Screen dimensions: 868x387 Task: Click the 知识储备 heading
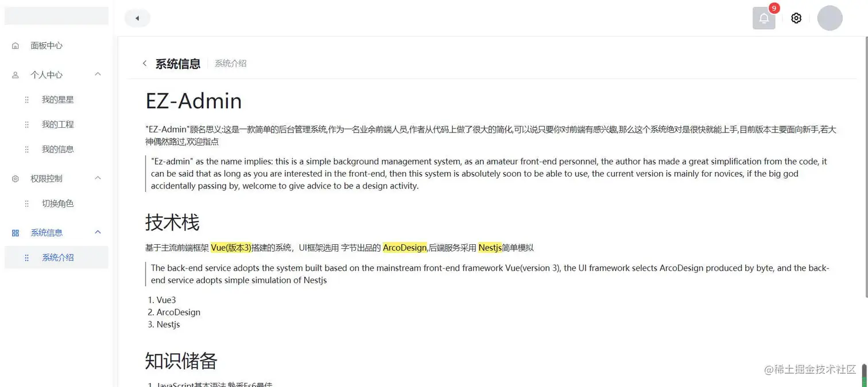point(181,361)
